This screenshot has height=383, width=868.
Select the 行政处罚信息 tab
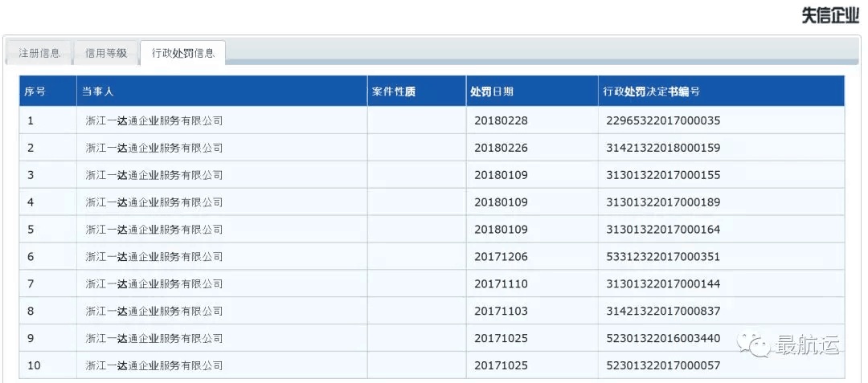coord(182,53)
